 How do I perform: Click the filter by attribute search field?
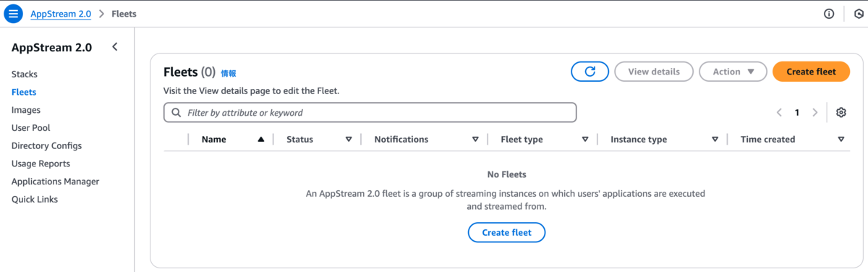pyautogui.click(x=370, y=112)
